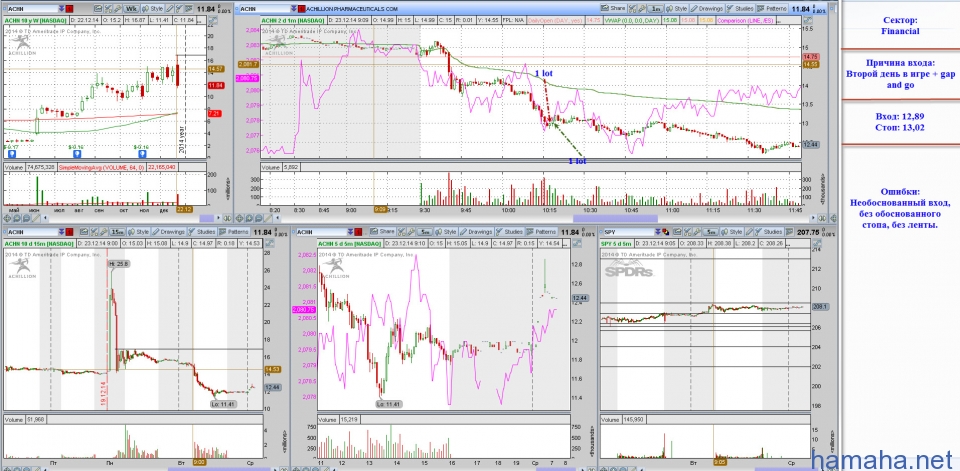
Task: Click the 9:00 time marker under the 15m chart
Action: tap(199, 462)
